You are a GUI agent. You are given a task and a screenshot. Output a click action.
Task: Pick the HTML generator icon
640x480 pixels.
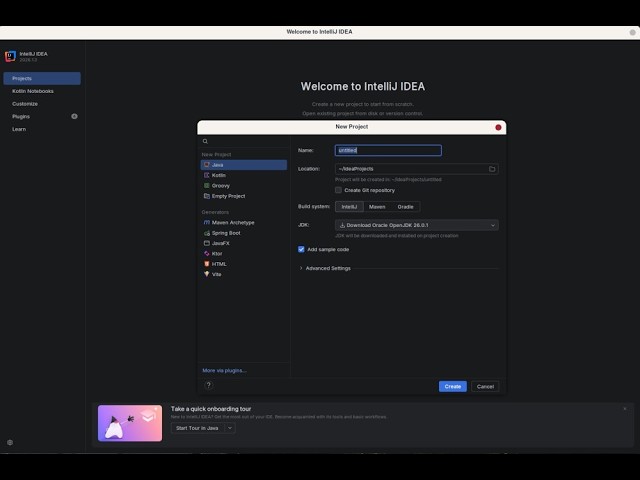tap(207, 264)
